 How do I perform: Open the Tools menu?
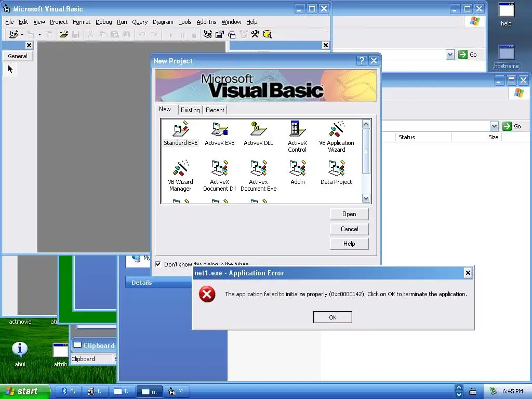[x=185, y=22]
